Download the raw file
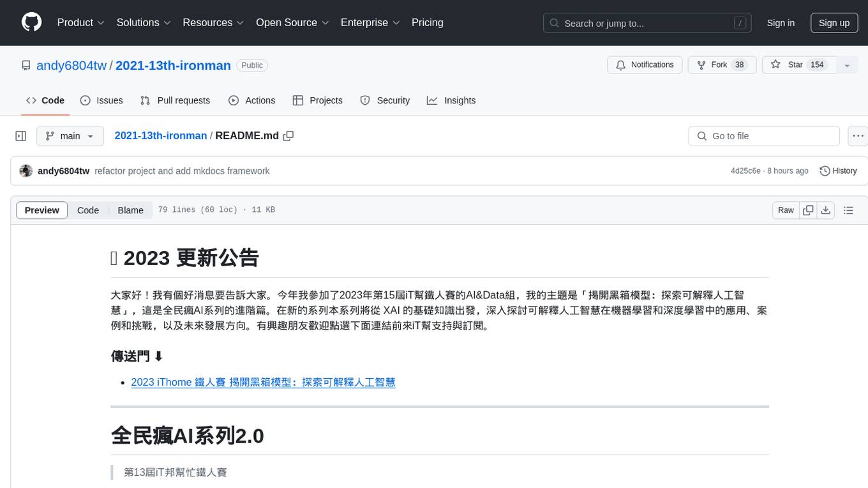Image resolution: width=868 pixels, height=488 pixels. [826, 210]
